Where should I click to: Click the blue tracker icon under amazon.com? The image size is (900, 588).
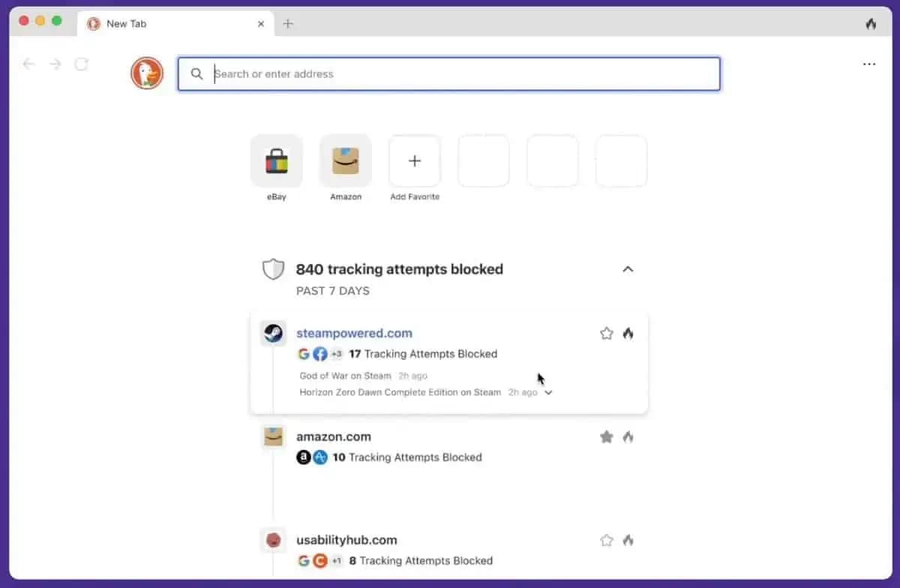click(x=320, y=457)
